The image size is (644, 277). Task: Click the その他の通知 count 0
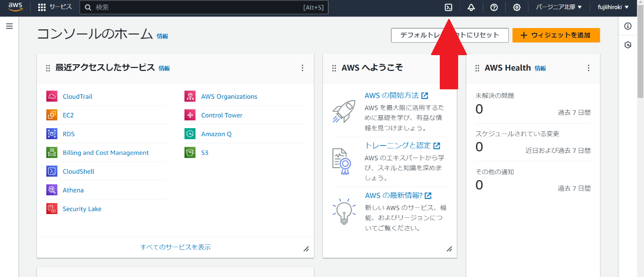[x=479, y=185]
